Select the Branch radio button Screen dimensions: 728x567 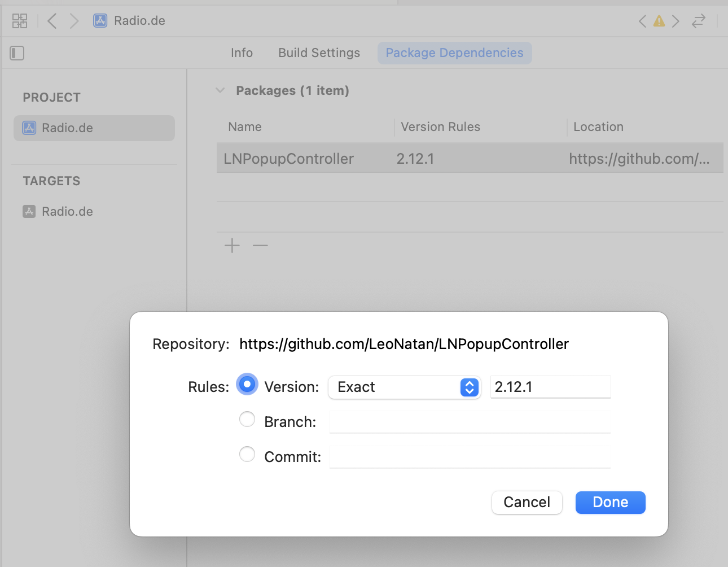[247, 419]
